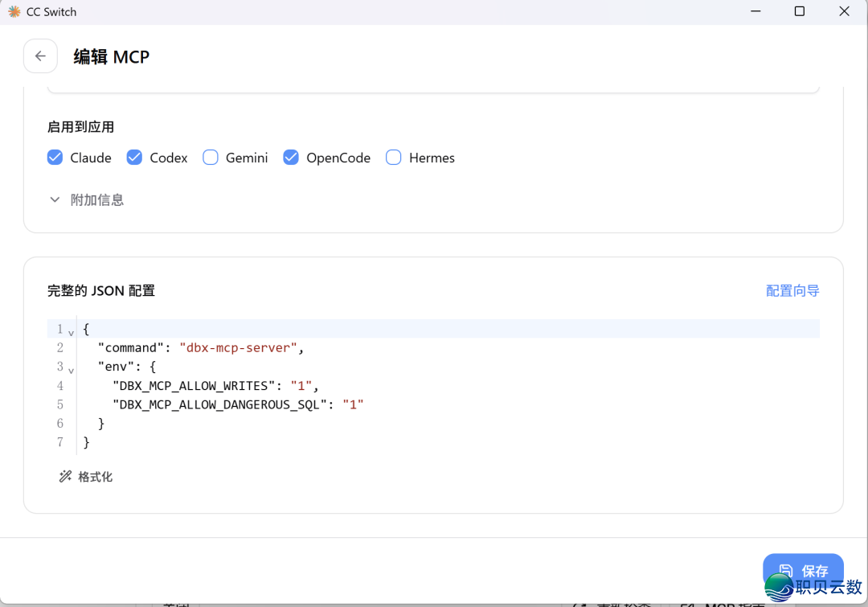
Task: Click the CC Switch app logo
Action: [x=14, y=11]
